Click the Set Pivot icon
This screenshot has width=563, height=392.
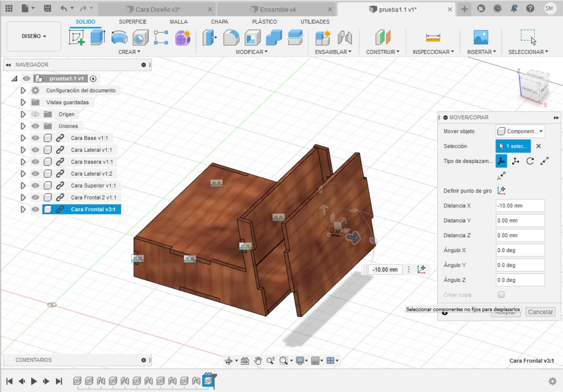502,191
